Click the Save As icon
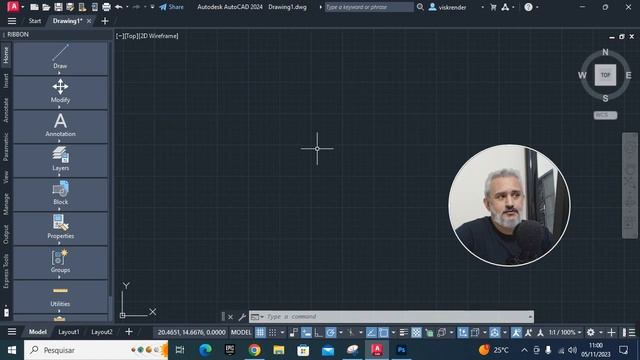The height and width of the screenshot is (360, 640). 70,7
